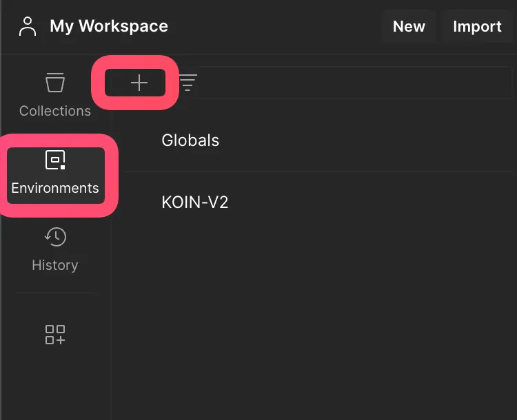Screen dimensions: 517x420
Task: Open the configure sidebar grid-plus icon
Action: [55, 335]
